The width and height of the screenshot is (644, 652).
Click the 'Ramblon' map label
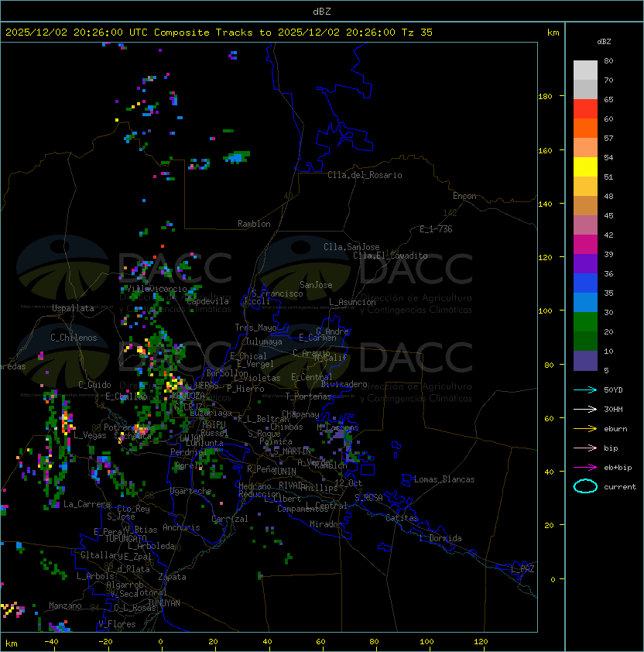pyautogui.click(x=254, y=224)
